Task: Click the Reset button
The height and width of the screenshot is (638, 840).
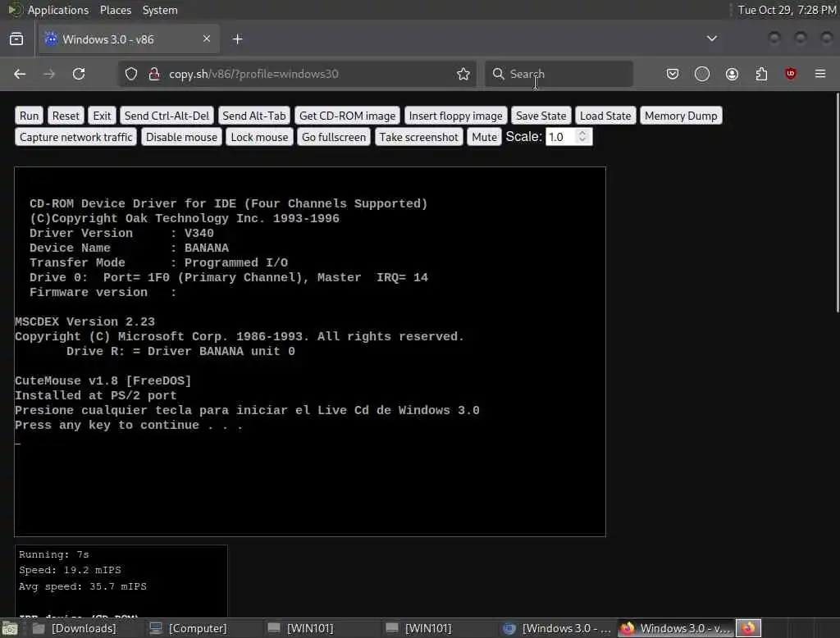Action: pos(66,116)
